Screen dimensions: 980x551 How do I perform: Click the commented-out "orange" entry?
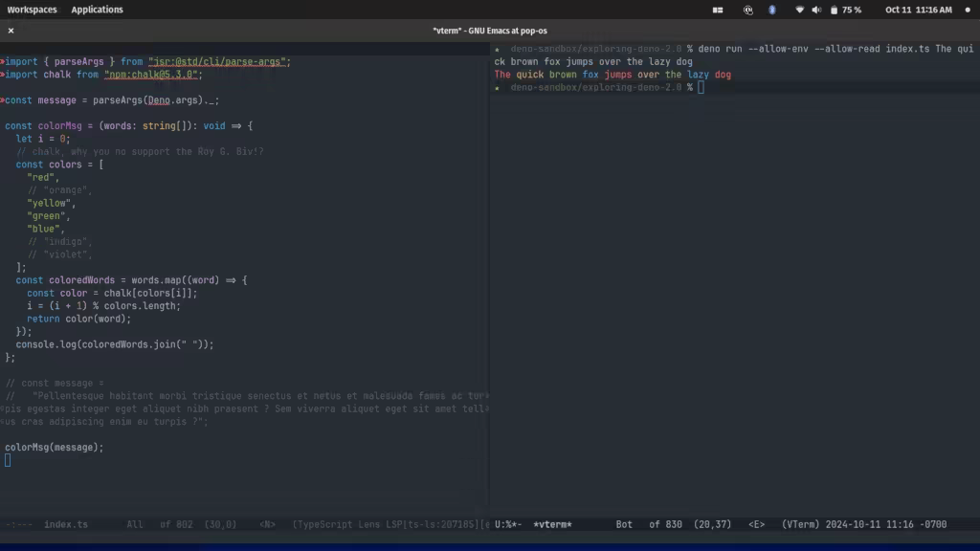[59, 190]
